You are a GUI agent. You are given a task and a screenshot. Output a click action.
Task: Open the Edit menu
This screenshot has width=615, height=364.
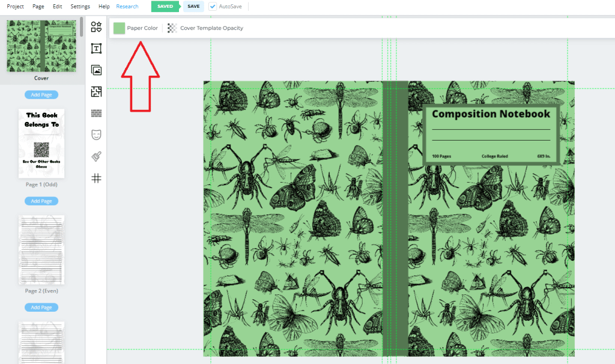coord(57,7)
